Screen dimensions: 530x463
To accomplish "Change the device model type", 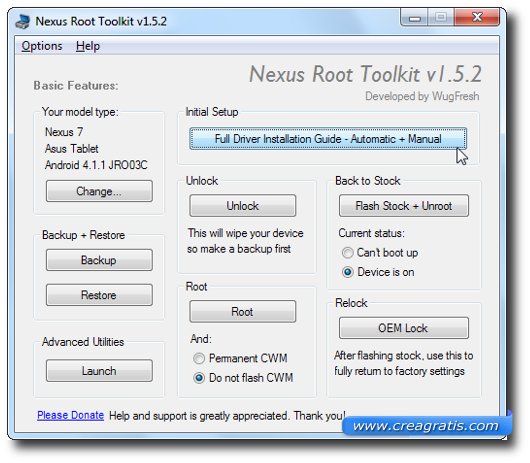I will click(x=99, y=191).
